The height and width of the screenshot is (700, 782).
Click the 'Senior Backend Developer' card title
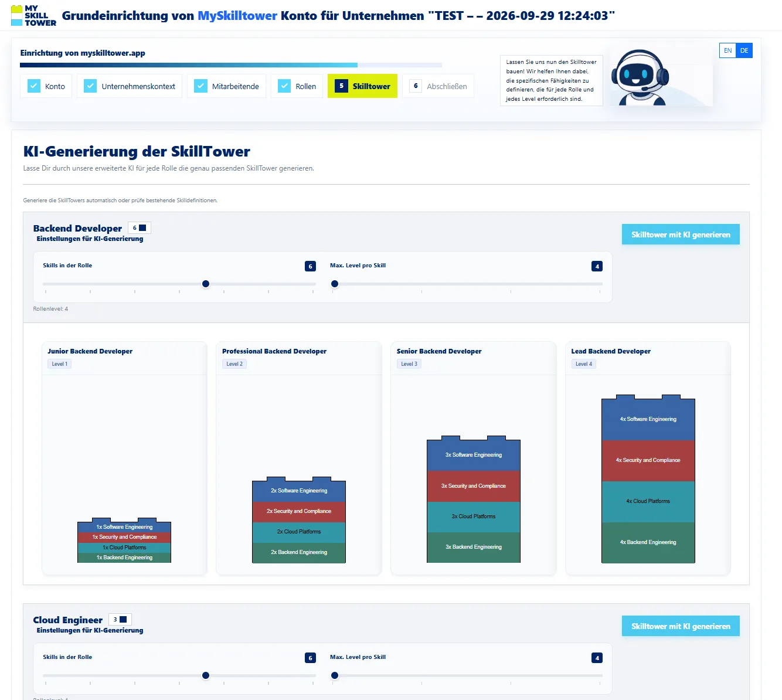439,351
